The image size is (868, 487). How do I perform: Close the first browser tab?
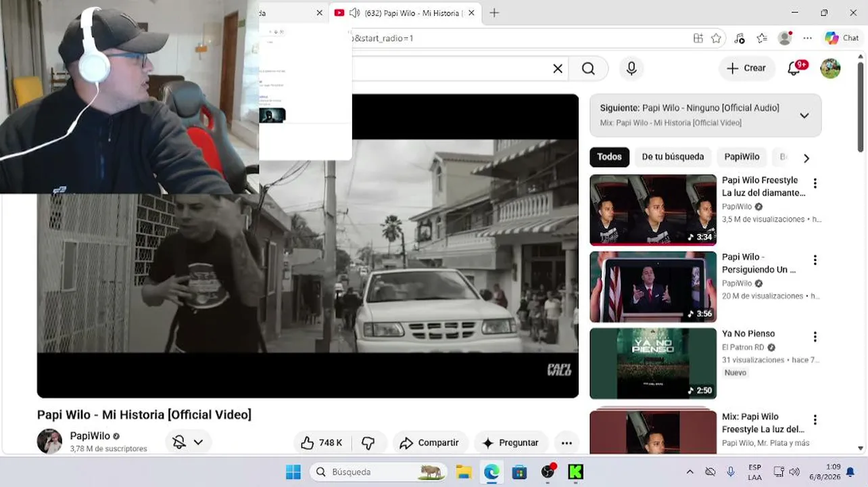point(320,13)
